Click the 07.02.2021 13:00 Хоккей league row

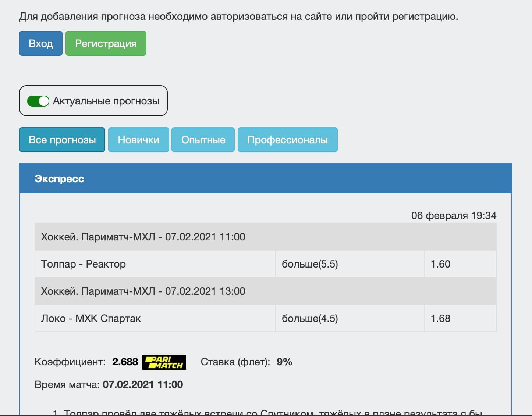266,291
